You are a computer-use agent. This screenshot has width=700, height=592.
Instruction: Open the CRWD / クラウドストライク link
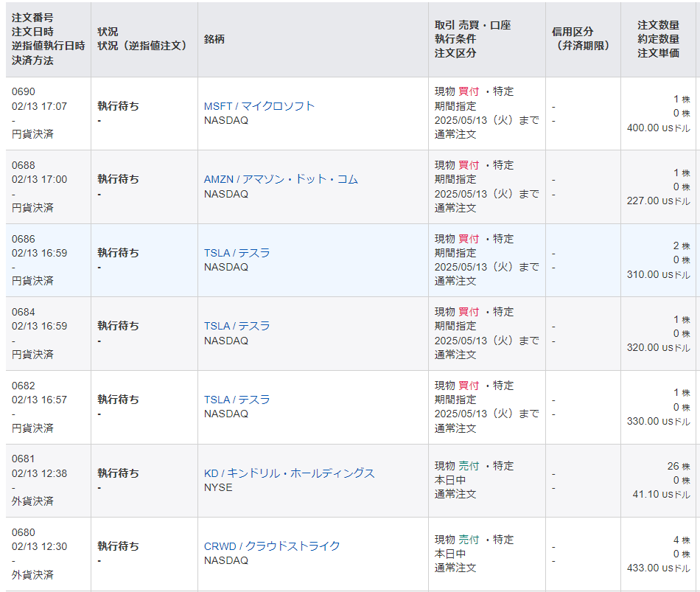(272, 546)
